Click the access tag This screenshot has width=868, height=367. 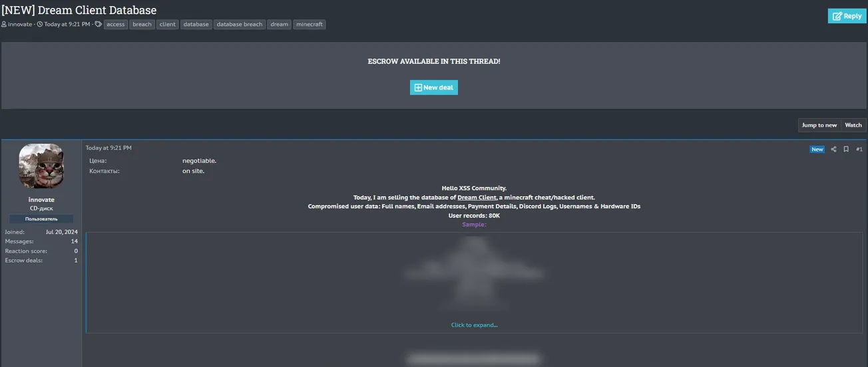click(x=115, y=25)
